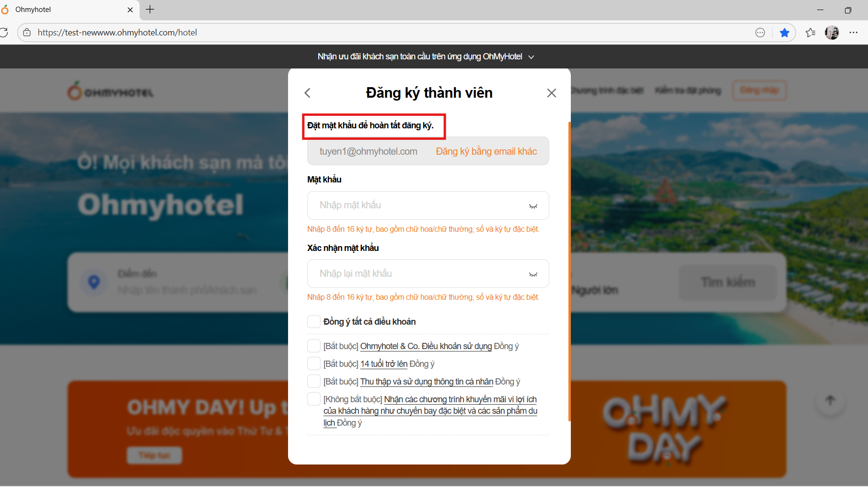Click the dialog's vertical scrollbar
Viewport: 868px width, 487px height.
click(x=569, y=272)
